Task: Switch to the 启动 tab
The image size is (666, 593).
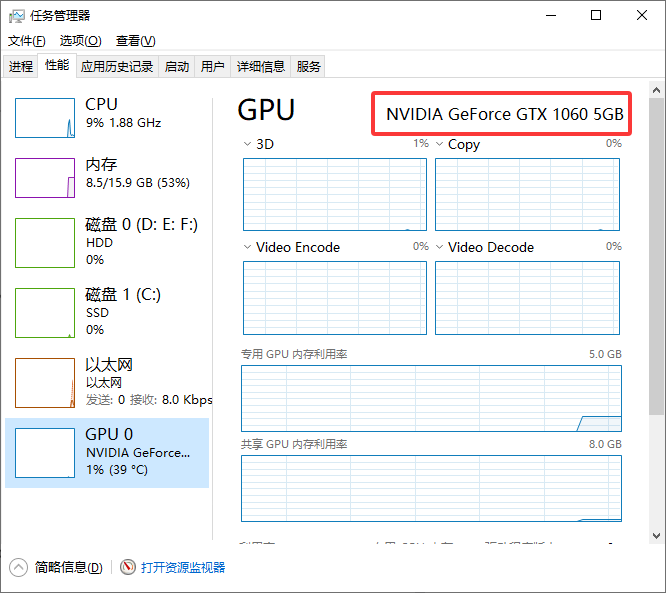Action: (177, 66)
